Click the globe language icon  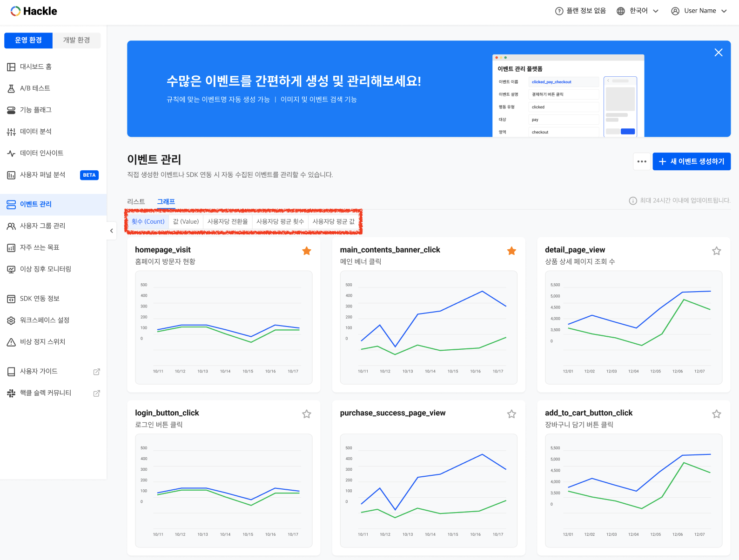pos(621,11)
